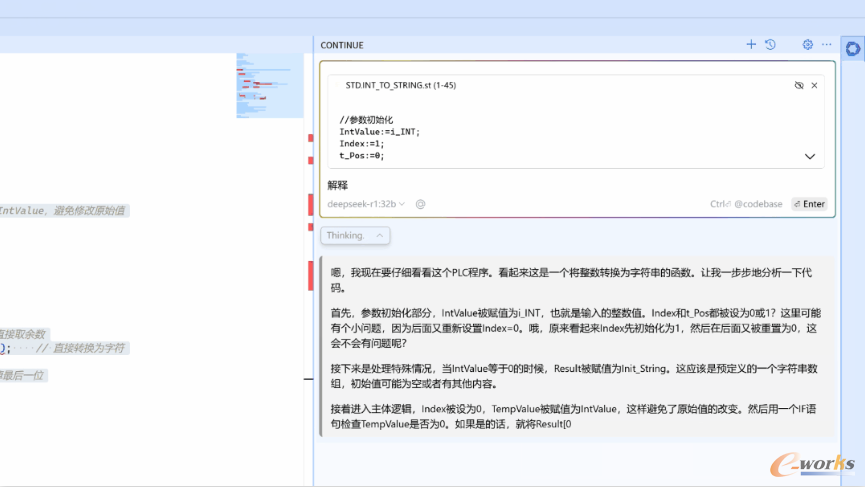Expand the code snippet preview chevron
This screenshot has width=865, height=487.
click(x=809, y=157)
